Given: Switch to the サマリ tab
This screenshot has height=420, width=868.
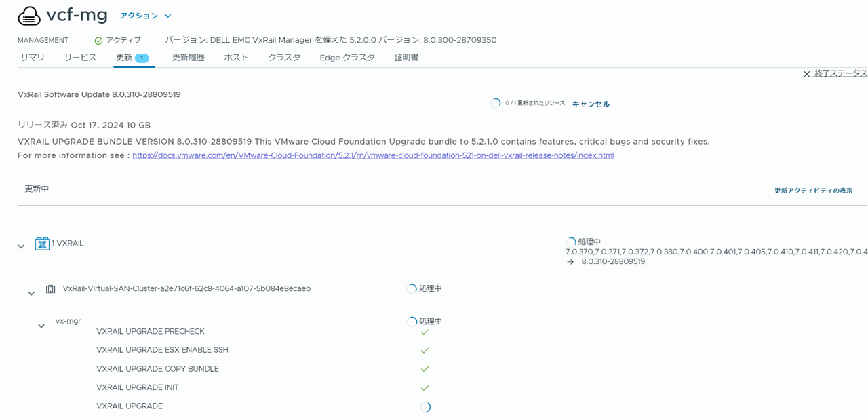Looking at the screenshot, I should pos(33,58).
